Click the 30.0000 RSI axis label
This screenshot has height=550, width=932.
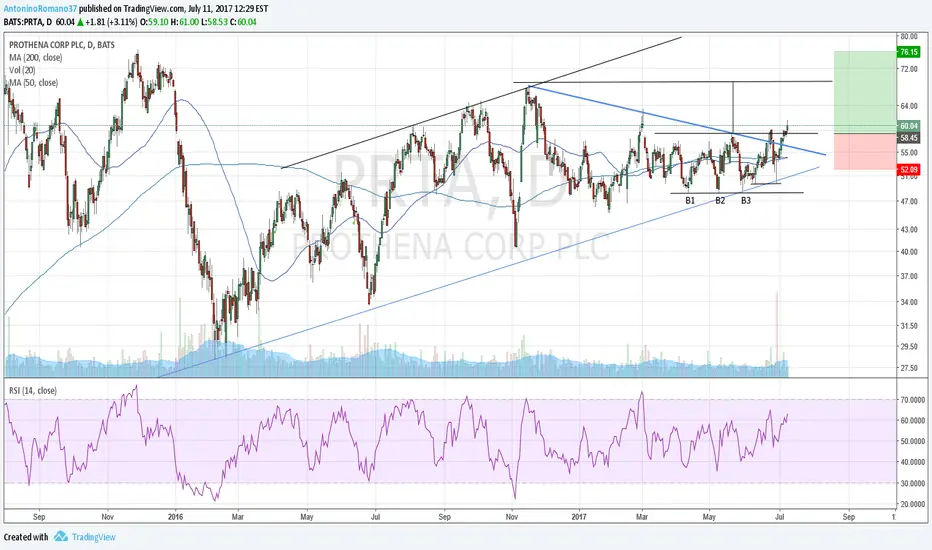[912, 483]
